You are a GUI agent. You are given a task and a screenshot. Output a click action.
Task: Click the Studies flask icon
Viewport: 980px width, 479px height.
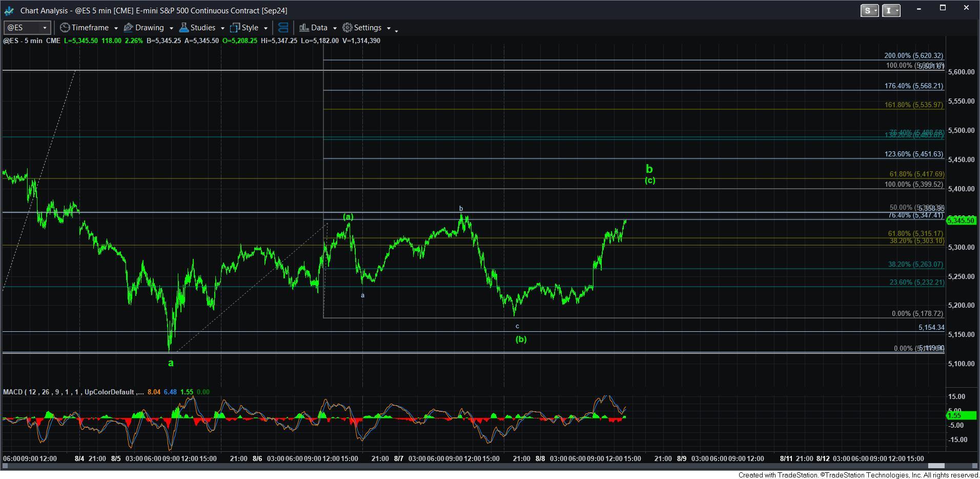click(x=183, y=28)
